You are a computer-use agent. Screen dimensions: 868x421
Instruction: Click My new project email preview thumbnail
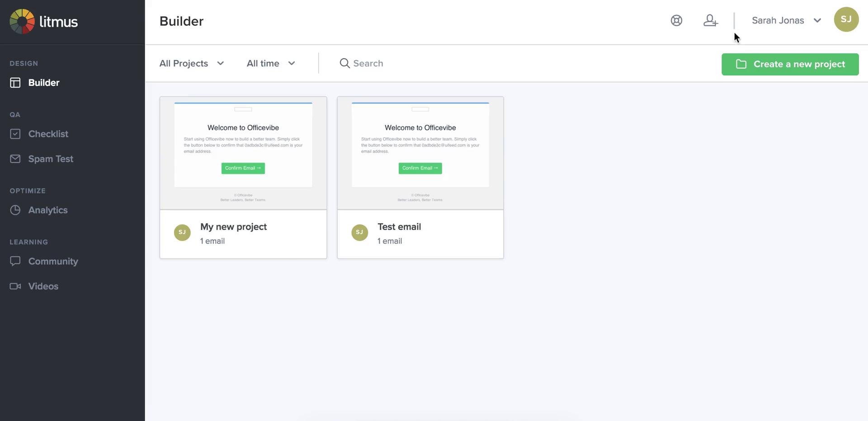click(243, 153)
